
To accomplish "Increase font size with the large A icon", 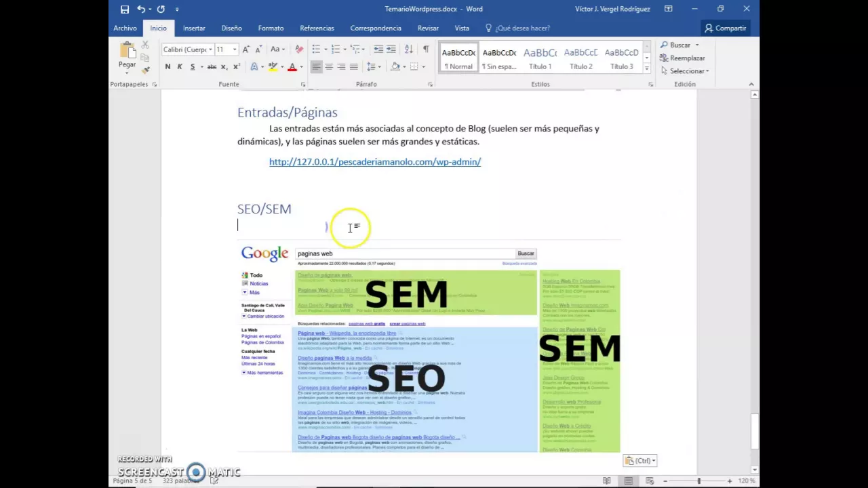I will pyautogui.click(x=246, y=49).
